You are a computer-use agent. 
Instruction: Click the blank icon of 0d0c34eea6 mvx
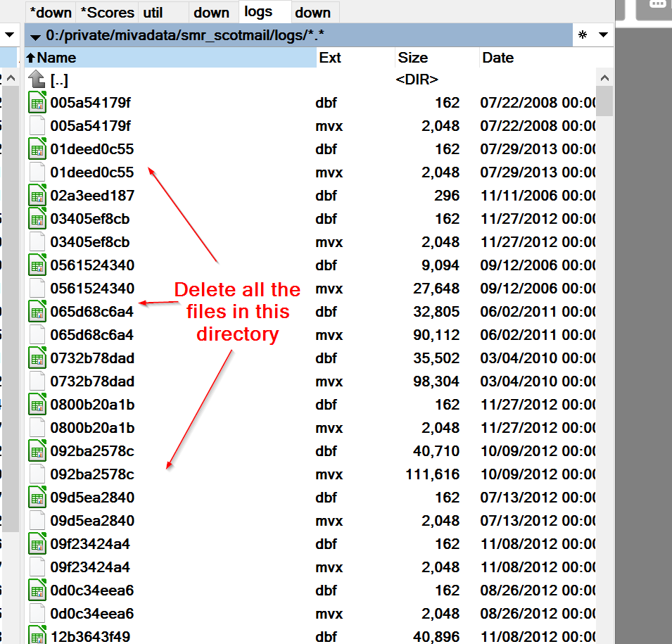click(x=37, y=614)
